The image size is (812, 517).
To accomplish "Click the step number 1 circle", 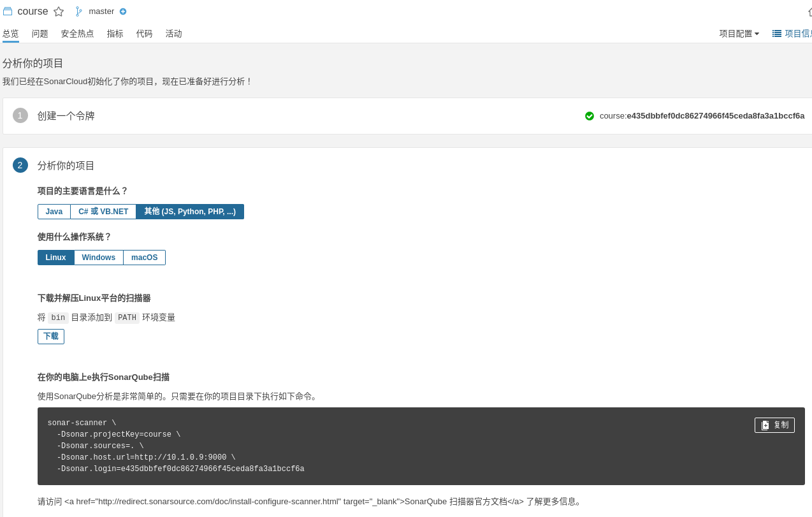I will pyautogui.click(x=20, y=115).
